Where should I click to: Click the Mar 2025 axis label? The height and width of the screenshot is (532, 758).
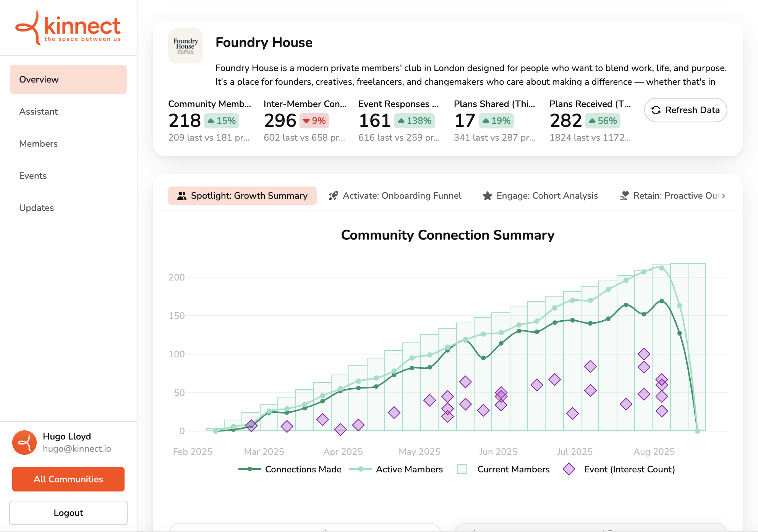(x=264, y=452)
